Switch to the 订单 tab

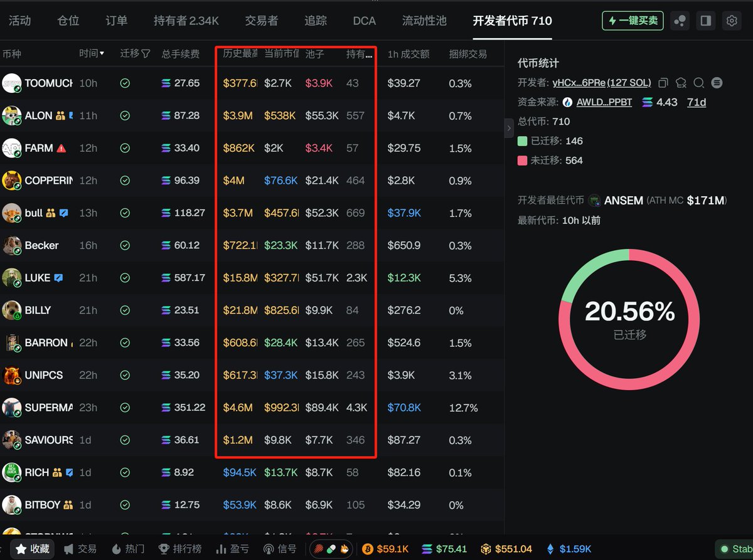click(117, 21)
